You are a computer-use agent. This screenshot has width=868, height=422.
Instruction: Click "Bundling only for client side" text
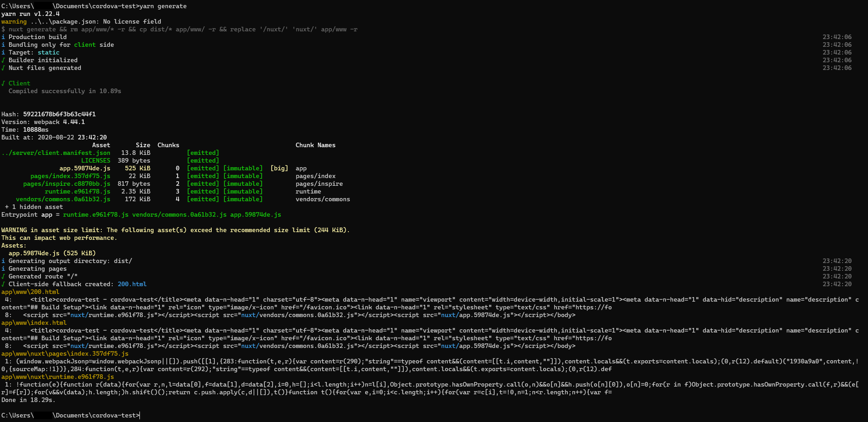61,45
